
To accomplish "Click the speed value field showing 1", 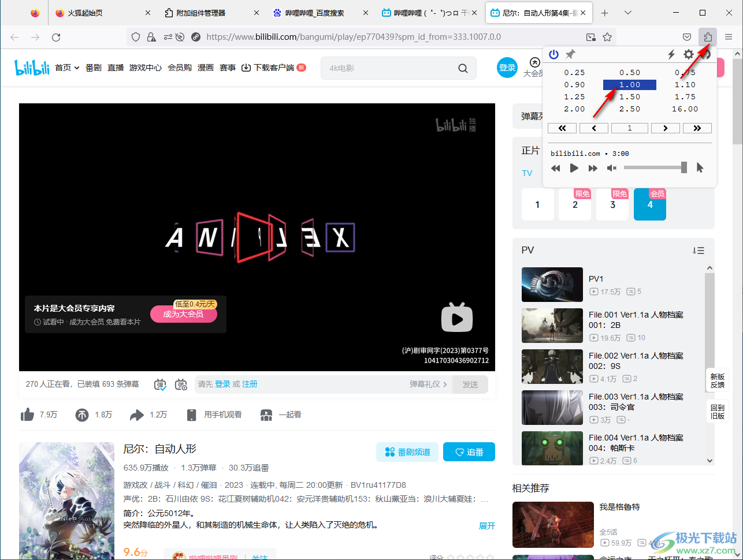I will 630,128.
